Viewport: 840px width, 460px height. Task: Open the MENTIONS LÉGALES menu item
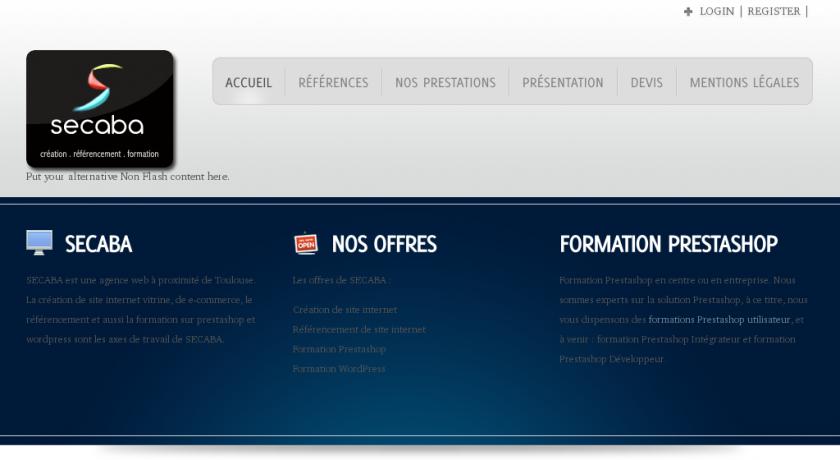744,82
